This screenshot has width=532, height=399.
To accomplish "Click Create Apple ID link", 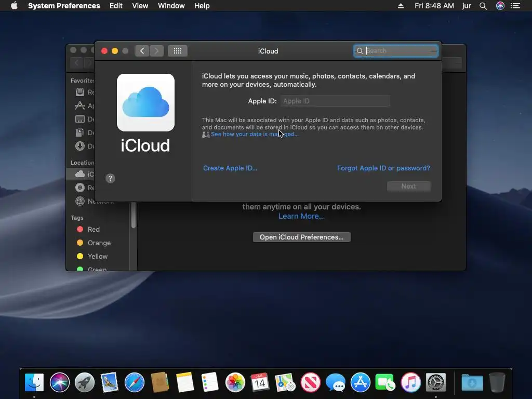I will [x=230, y=168].
